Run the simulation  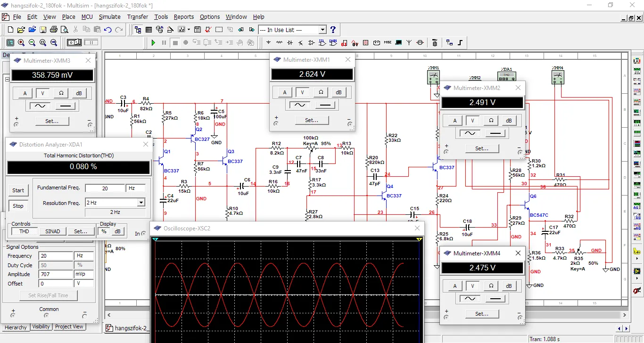click(153, 42)
